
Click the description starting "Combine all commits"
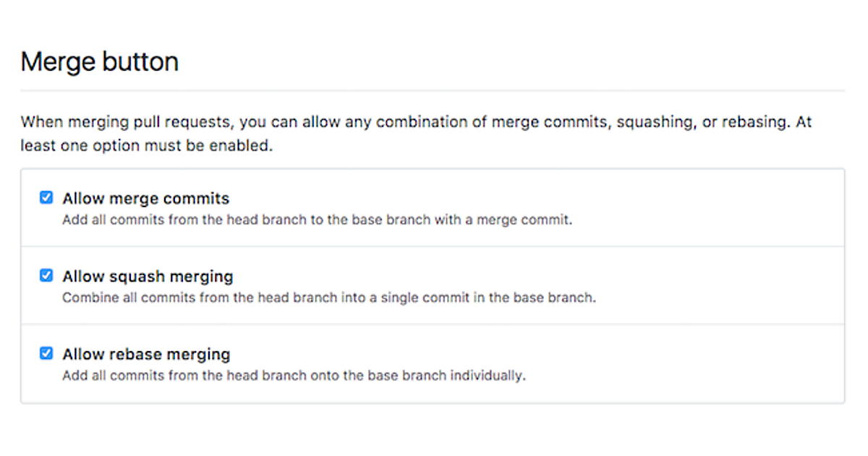[x=328, y=298]
